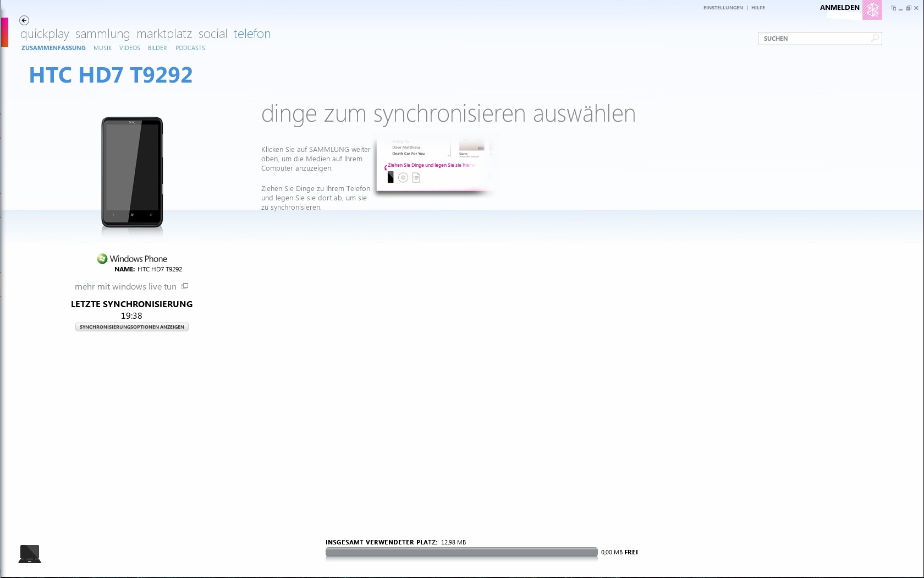Switch to the Videos tab
Image resolution: width=924 pixels, height=578 pixels.
(x=130, y=48)
